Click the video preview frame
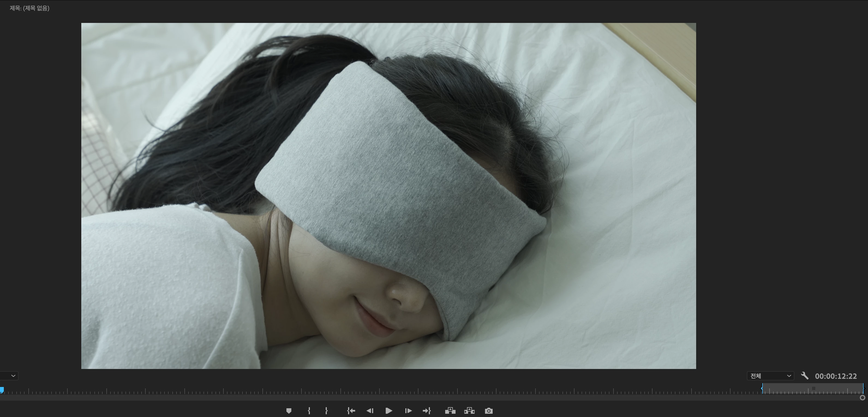868x417 pixels. [388, 195]
